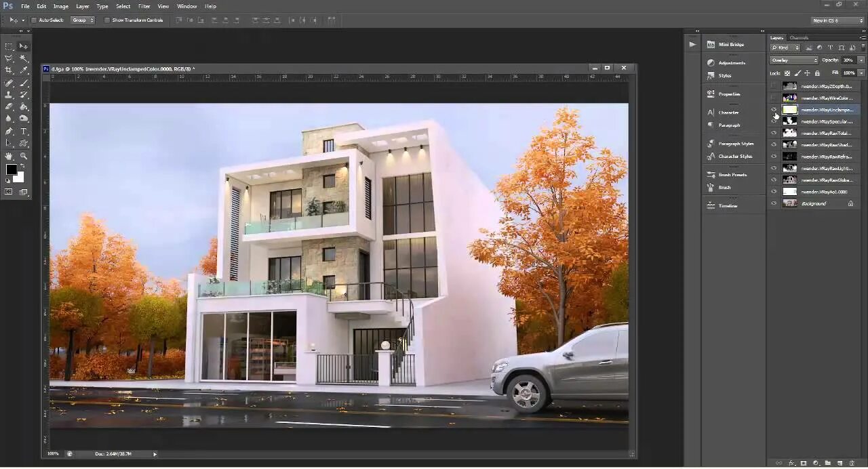Screen dimensions: 868x469
Task: Show the VRayWireColor layer
Action: point(774,98)
